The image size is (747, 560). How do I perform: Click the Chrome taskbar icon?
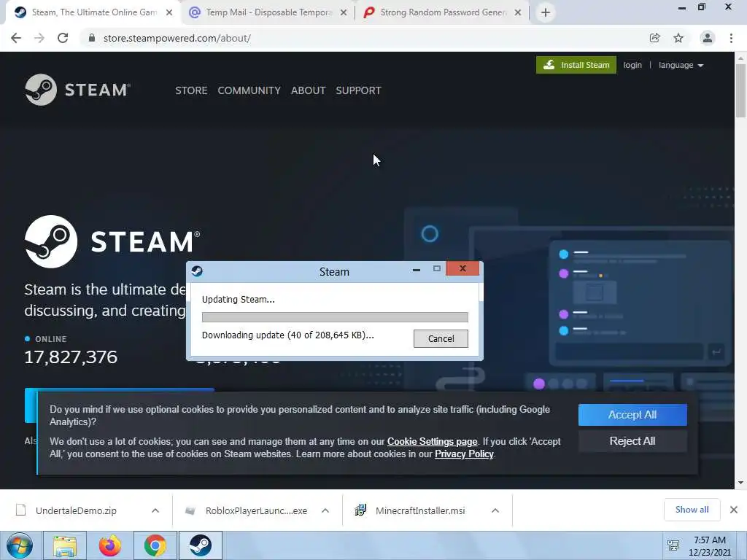point(155,545)
